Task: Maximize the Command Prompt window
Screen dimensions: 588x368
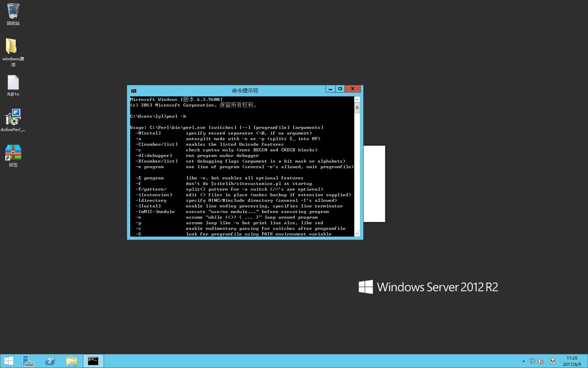Action: (340, 89)
